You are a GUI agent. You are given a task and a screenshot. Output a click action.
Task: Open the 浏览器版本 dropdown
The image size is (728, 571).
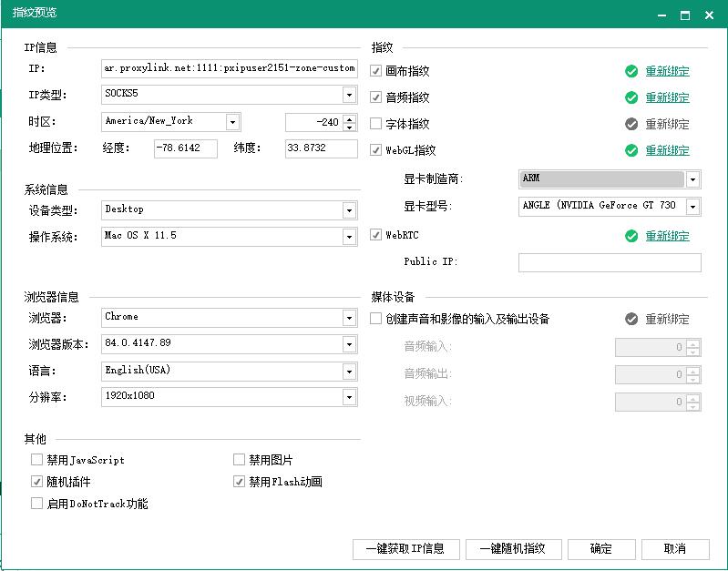(x=349, y=344)
